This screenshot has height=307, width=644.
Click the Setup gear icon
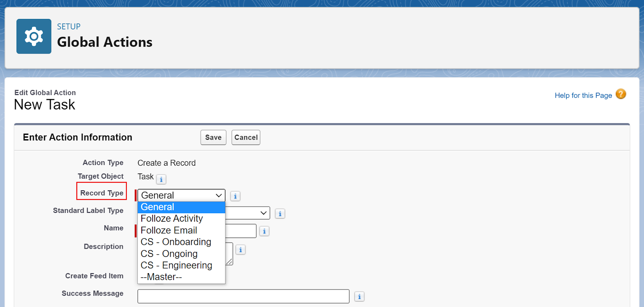coord(34,36)
